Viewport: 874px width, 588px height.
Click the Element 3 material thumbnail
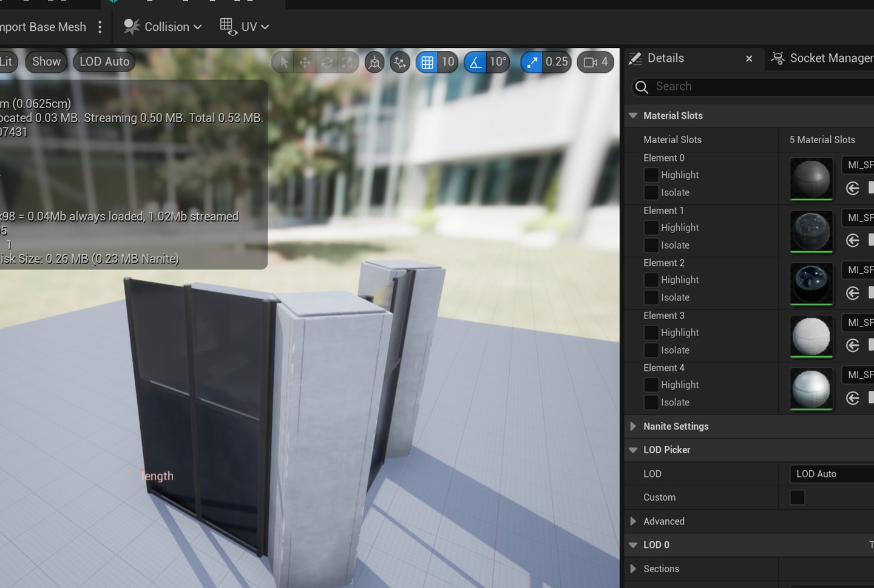pos(811,336)
